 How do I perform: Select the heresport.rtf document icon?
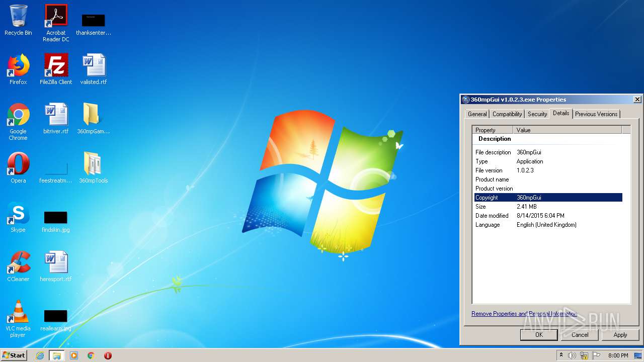56,266
